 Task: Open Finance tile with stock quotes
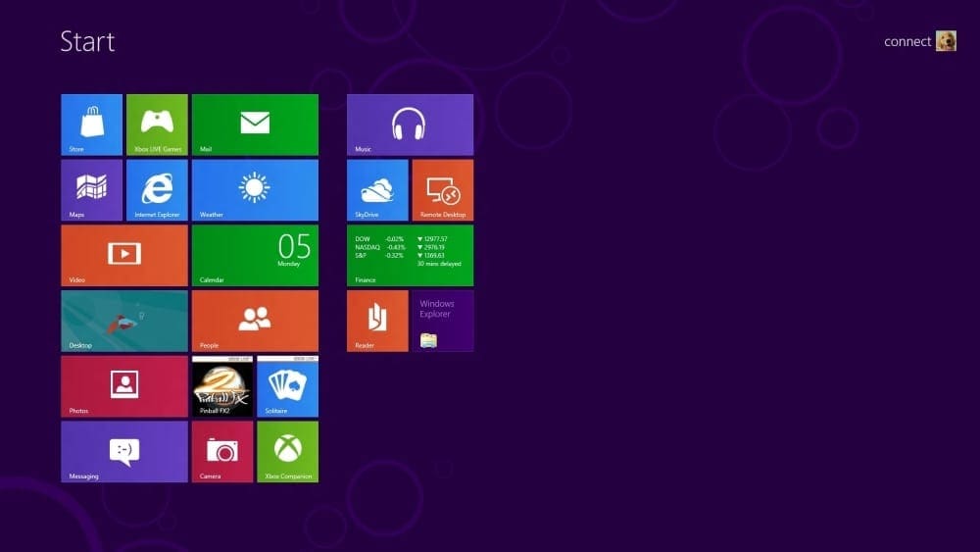[x=410, y=255]
